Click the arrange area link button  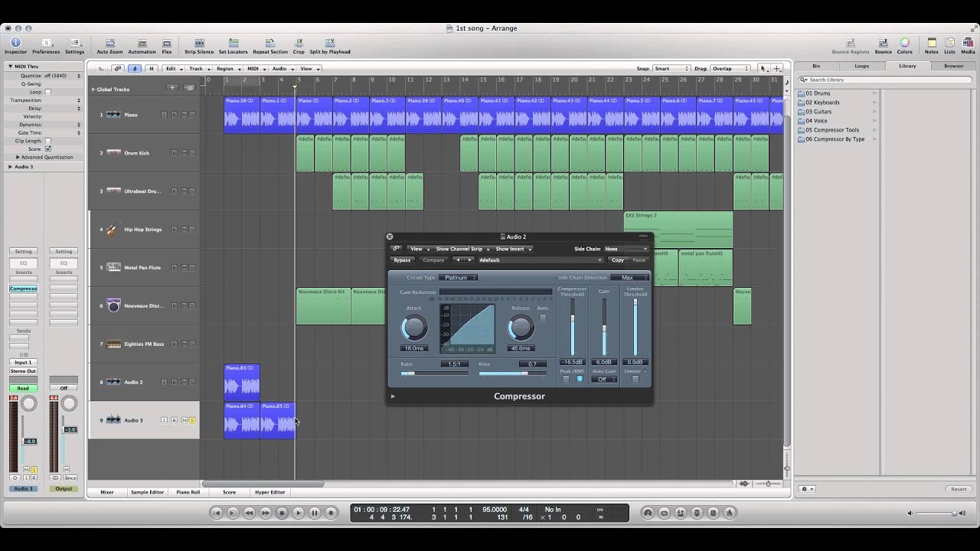tap(119, 68)
